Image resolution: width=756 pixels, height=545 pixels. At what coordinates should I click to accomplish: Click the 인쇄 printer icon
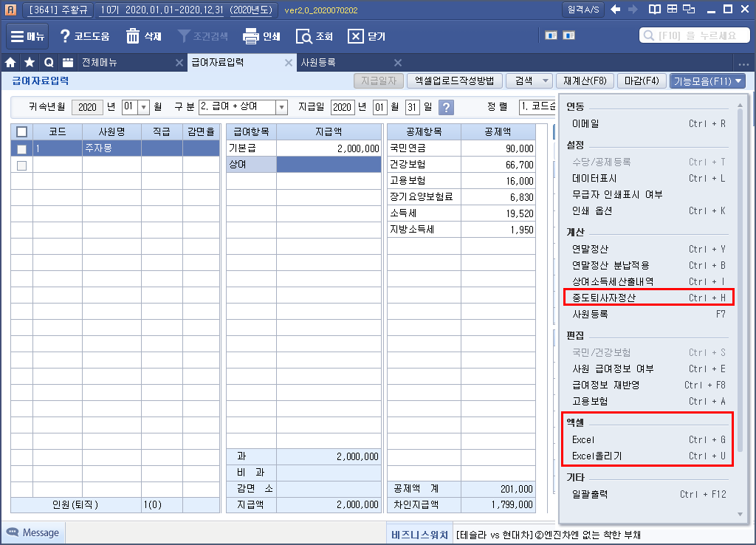[251, 36]
